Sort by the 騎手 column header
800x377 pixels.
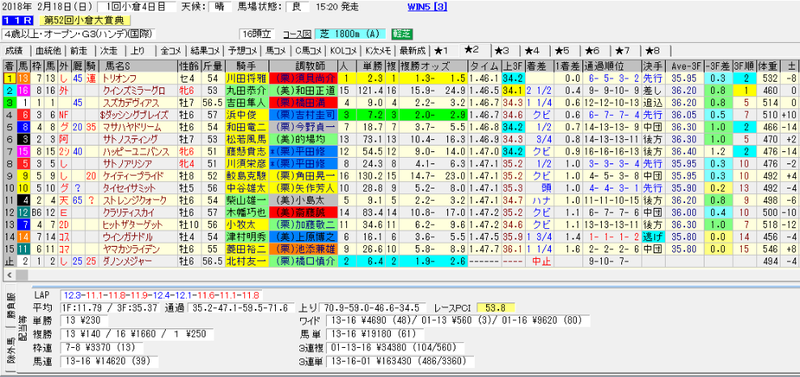(246, 66)
